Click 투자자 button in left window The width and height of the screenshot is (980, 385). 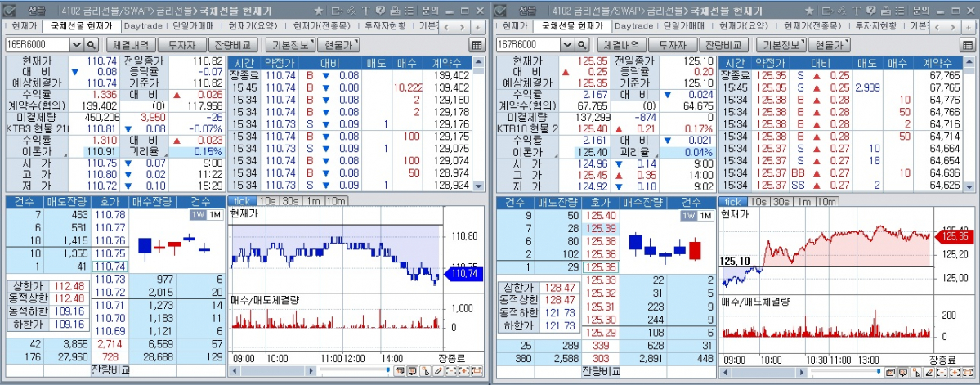point(182,44)
